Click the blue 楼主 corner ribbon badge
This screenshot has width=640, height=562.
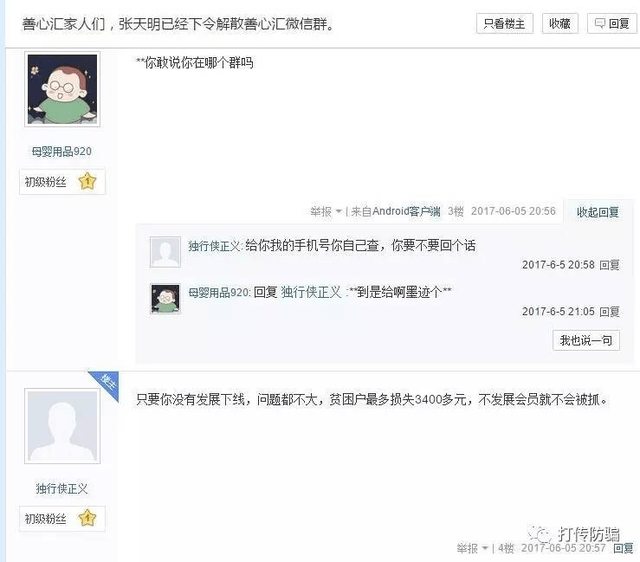(107, 383)
